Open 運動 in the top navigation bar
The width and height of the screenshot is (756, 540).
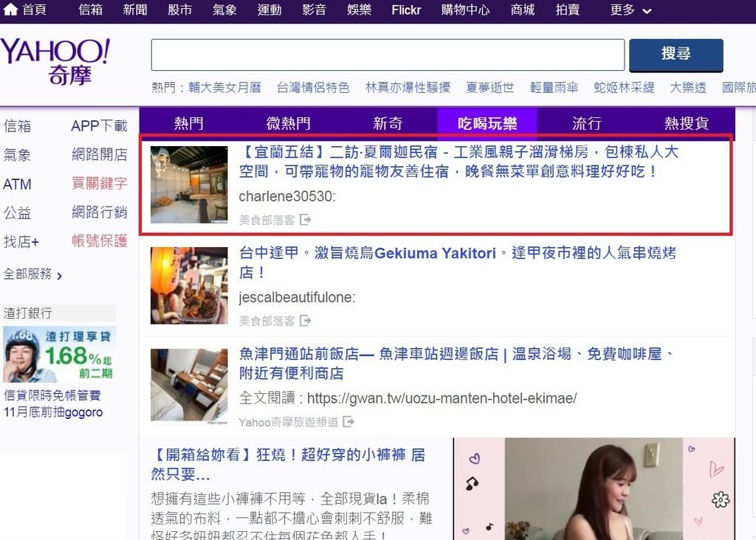tap(269, 10)
